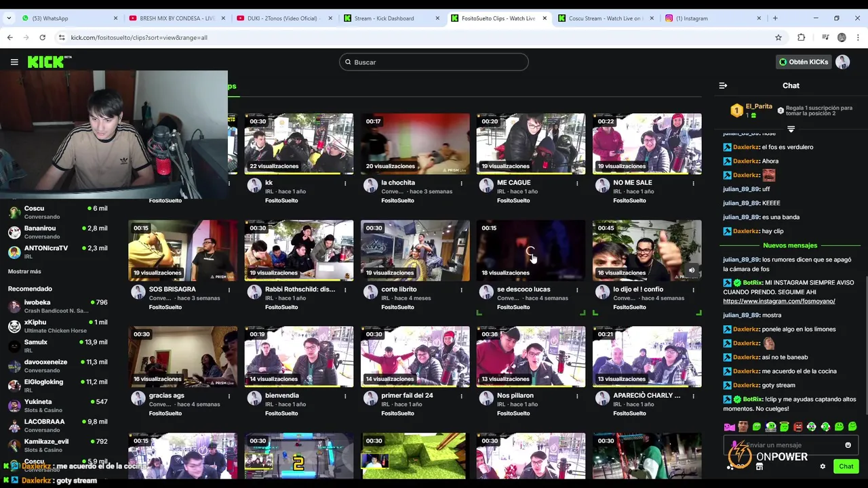Switch to 'Stream - Kick Dashboard' tab
This screenshot has width=868, height=488.
pyautogui.click(x=391, y=18)
